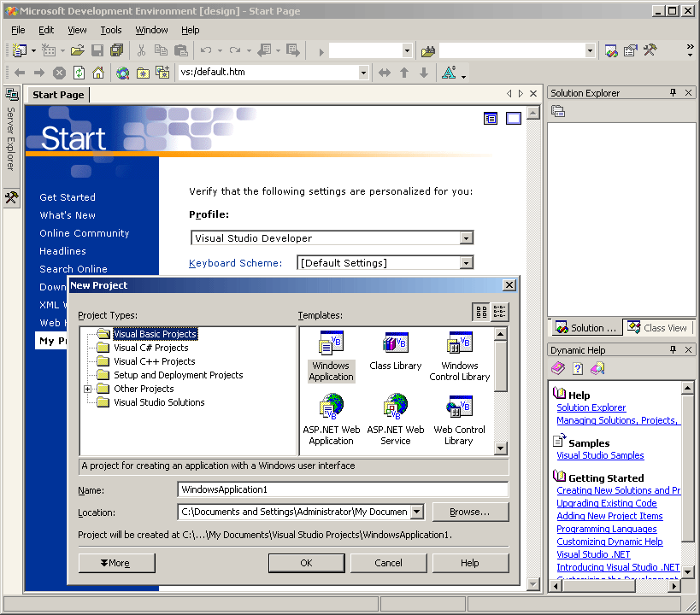This screenshot has height=615, width=700.
Task: Click the Stop browser icon
Action: click(x=59, y=73)
